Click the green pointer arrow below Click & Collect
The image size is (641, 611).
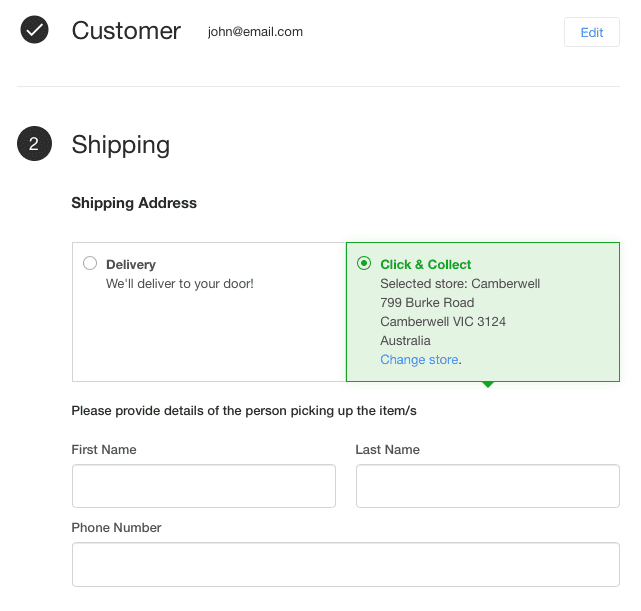488,384
